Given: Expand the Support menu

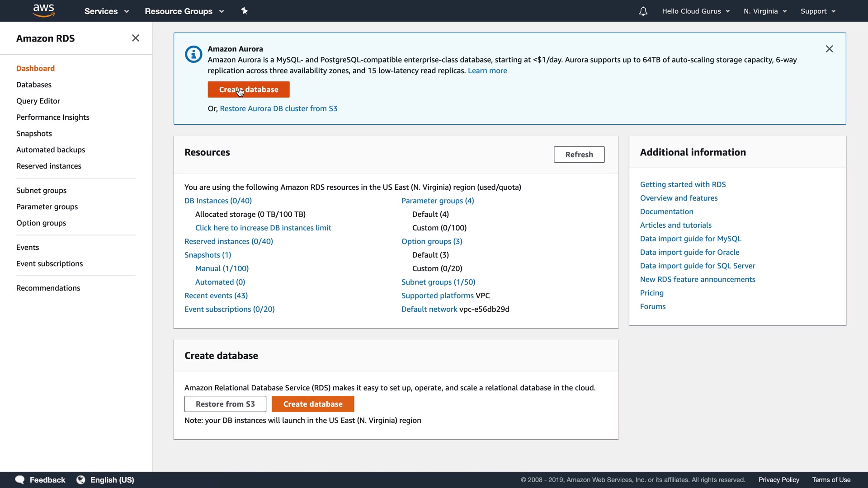Looking at the screenshot, I should click(x=817, y=11).
